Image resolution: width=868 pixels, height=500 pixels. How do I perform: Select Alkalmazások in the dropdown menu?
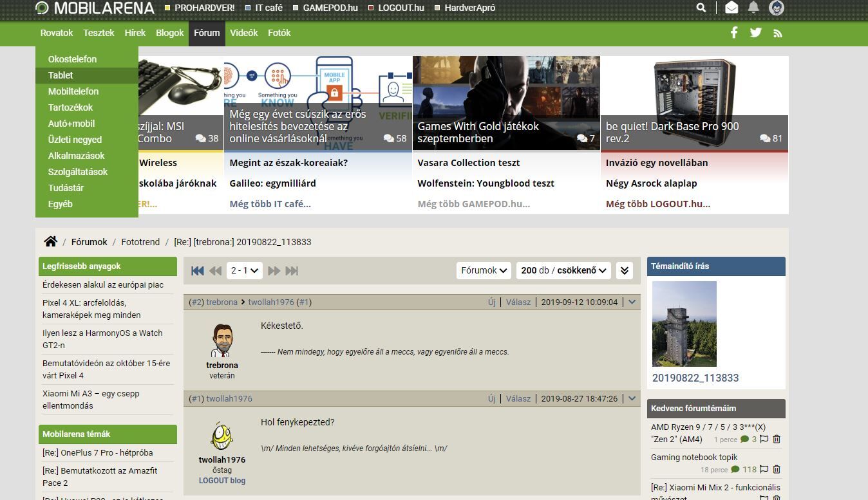(x=87, y=156)
